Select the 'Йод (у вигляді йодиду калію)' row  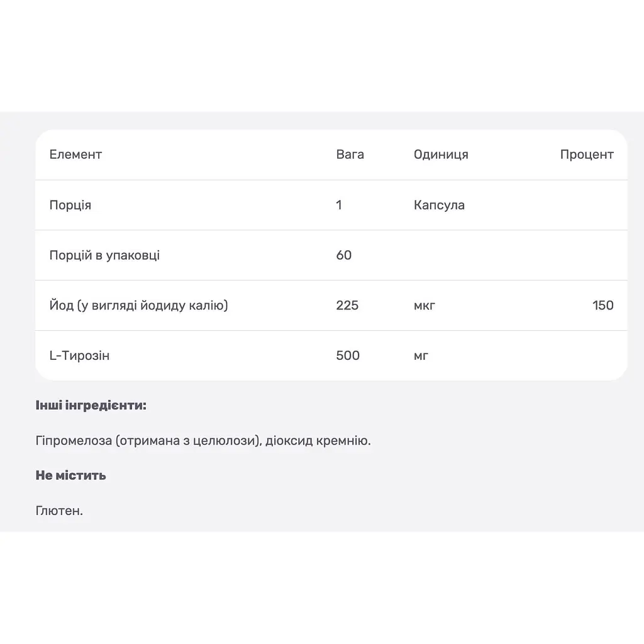point(331,305)
